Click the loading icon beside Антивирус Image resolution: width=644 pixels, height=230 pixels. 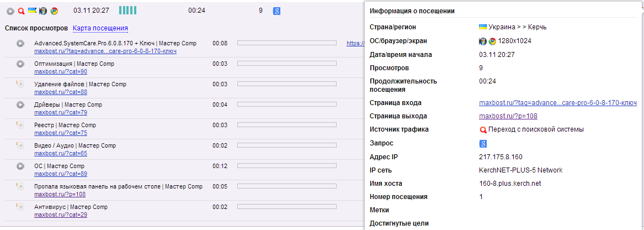pos(20,207)
